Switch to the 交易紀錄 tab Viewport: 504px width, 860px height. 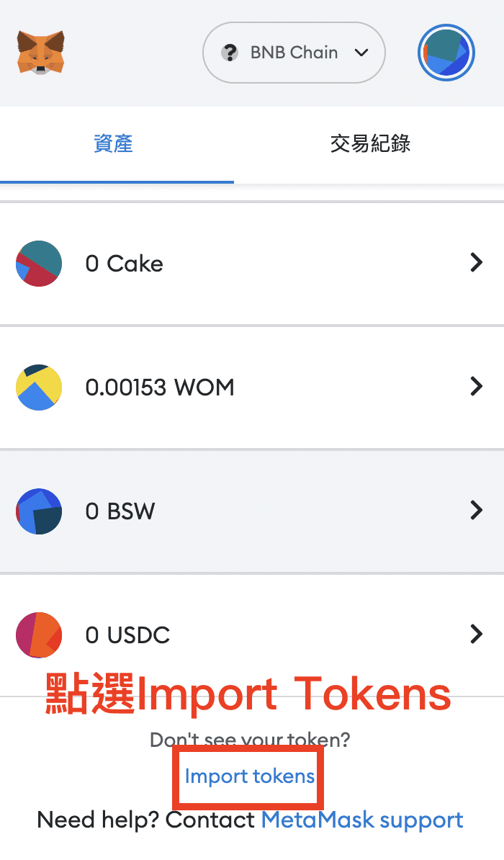[x=370, y=144]
